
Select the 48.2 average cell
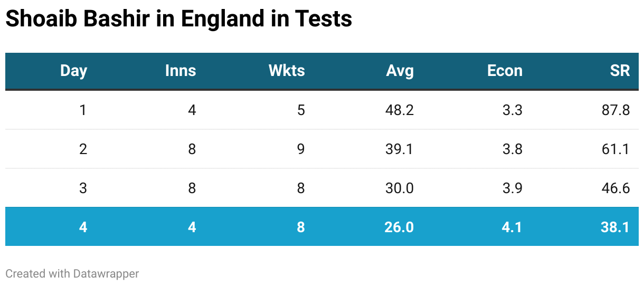click(400, 110)
